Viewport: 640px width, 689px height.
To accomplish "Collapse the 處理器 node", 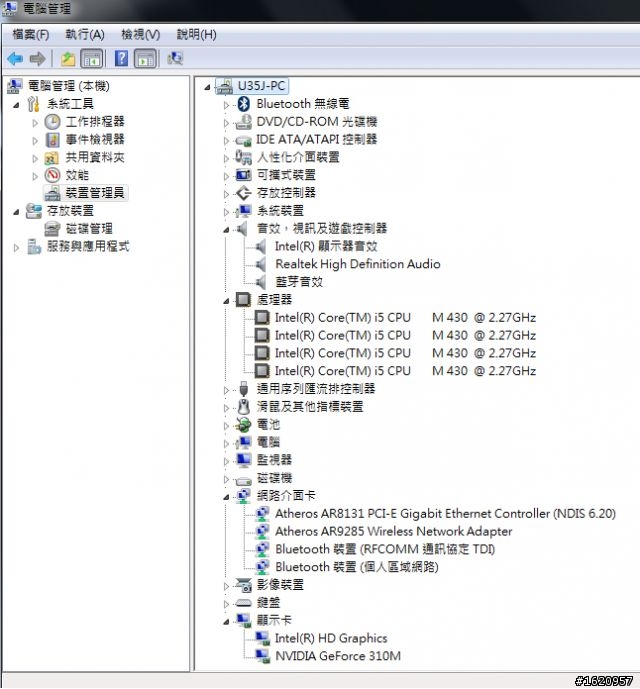I will tap(226, 301).
